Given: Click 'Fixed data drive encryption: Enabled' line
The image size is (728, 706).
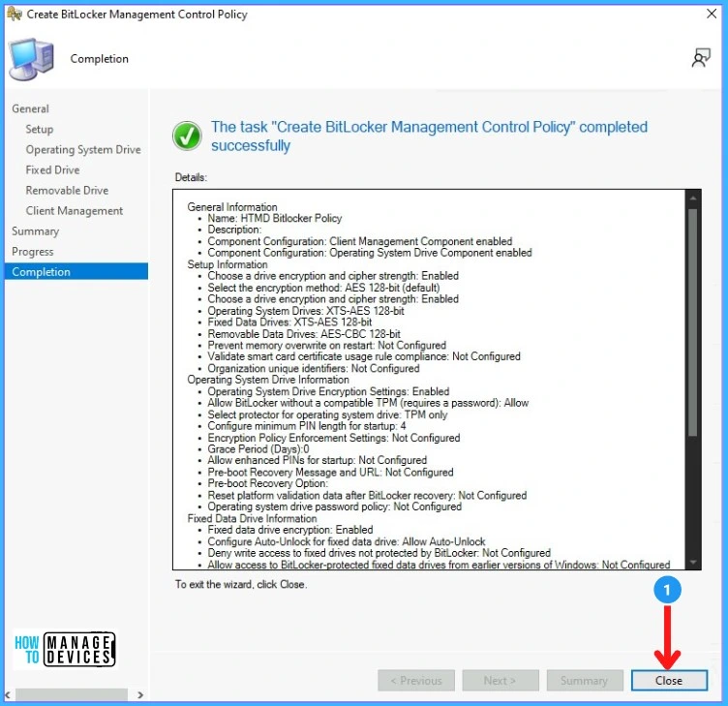Looking at the screenshot, I should (290, 530).
